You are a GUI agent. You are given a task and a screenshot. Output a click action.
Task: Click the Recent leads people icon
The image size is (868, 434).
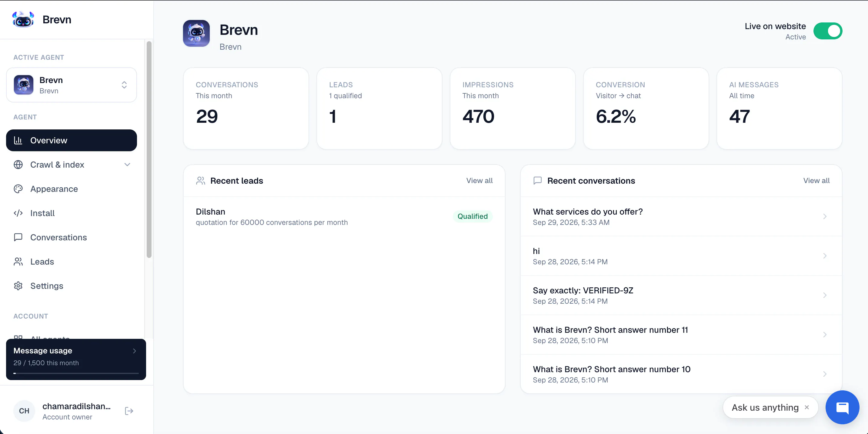201,181
